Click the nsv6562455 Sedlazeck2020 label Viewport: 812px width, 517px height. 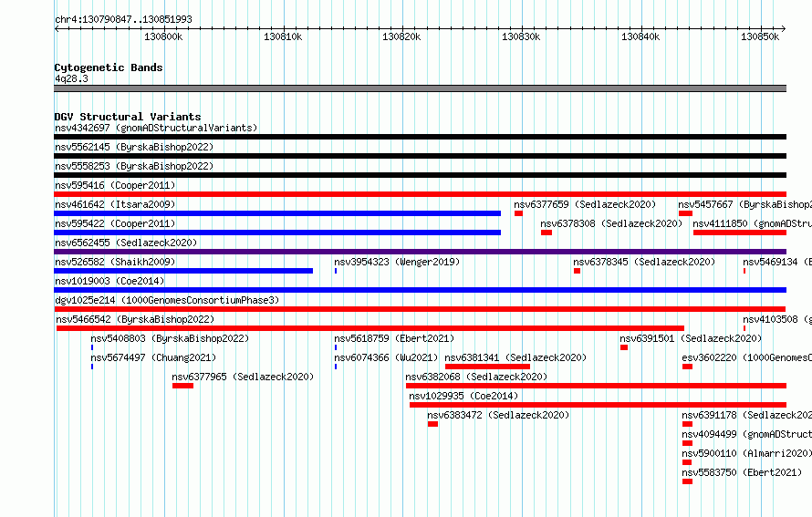(126, 243)
